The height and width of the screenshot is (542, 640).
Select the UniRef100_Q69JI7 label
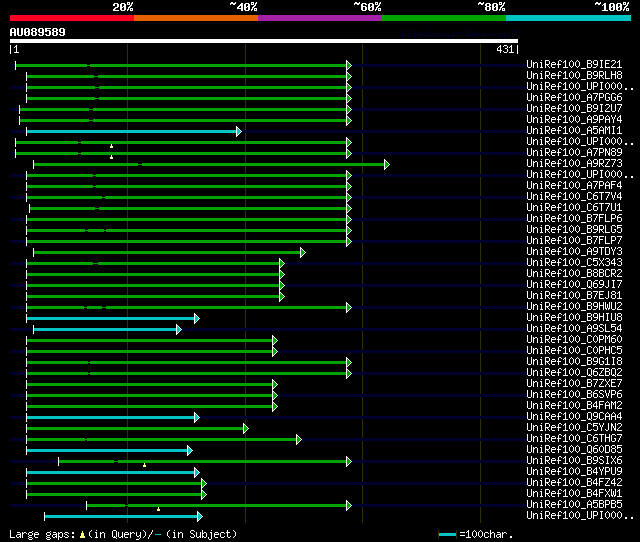click(x=574, y=285)
